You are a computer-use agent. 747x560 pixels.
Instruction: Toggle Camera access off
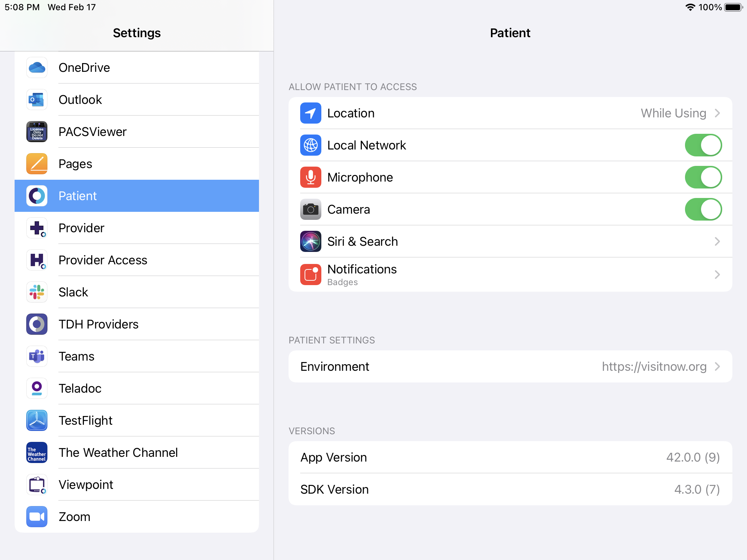[703, 209]
